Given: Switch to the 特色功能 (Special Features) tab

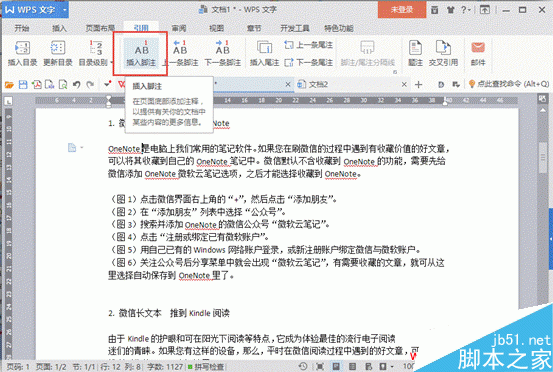Looking at the screenshot, I should 339,28.
